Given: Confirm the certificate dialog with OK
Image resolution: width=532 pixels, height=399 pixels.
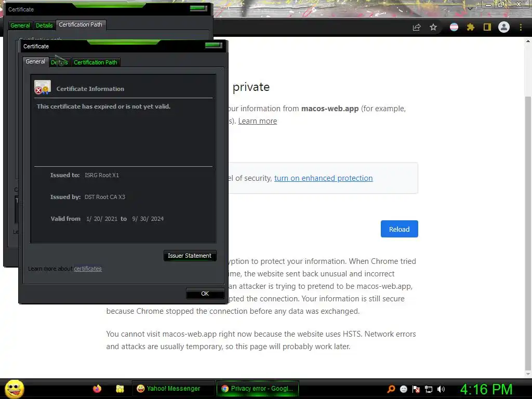Looking at the screenshot, I should pyautogui.click(x=205, y=294).
